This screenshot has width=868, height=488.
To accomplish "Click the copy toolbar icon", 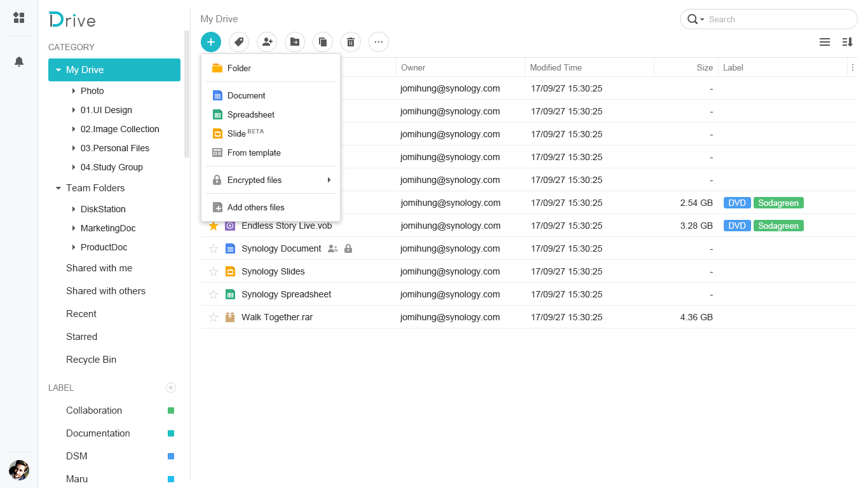I will tap(323, 42).
